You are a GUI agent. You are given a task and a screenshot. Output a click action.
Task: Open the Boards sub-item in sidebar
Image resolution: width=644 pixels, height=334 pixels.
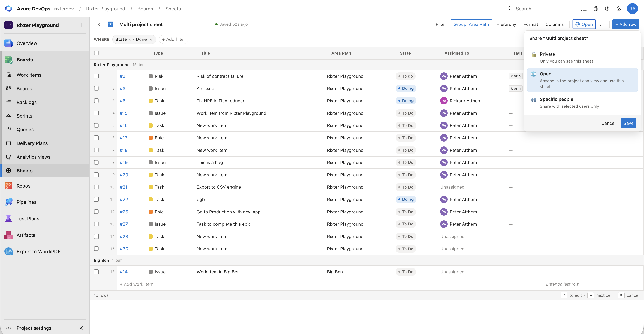pyautogui.click(x=45, y=89)
